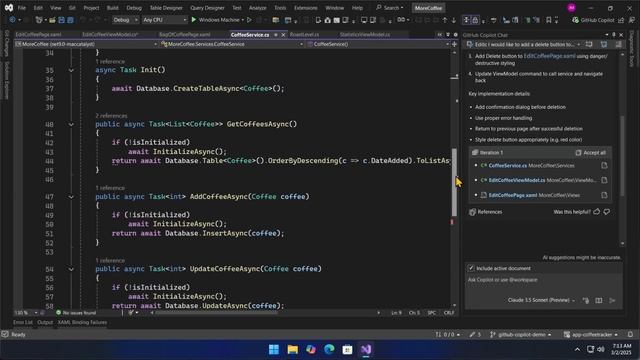Collapse AddCoffeeAsync method at line 47
This screenshot has height=360, width=640.
71,197
